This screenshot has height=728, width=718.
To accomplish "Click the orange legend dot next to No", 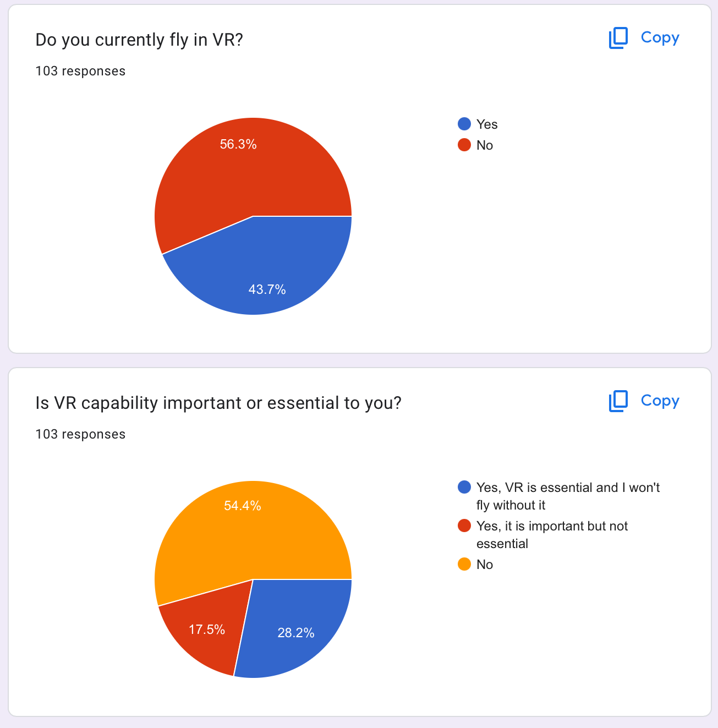I will click(x=464, y=565).
